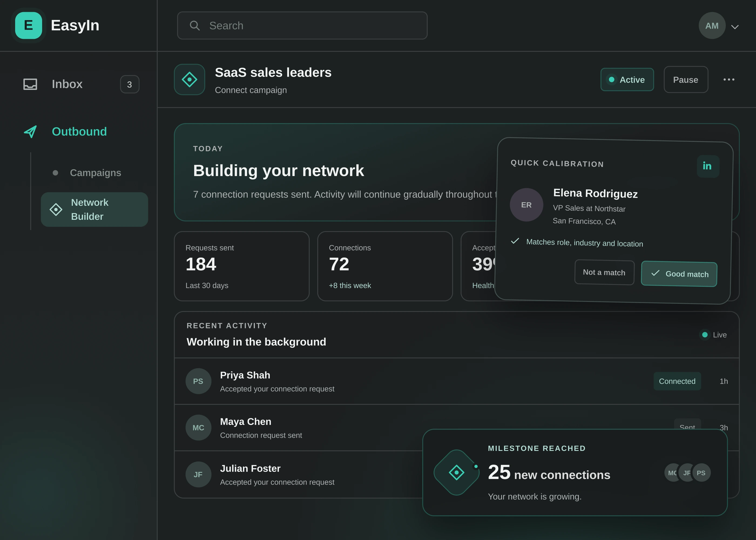Click the "Building your network" heading
Viewport: 756px width, 540px height.
point(278,171)
